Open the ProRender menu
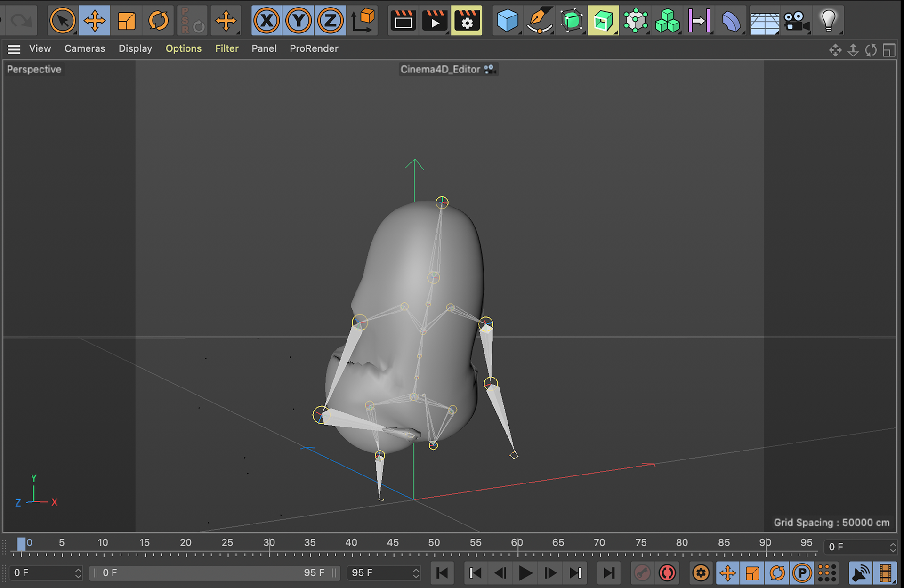 [x=314, y=48]
